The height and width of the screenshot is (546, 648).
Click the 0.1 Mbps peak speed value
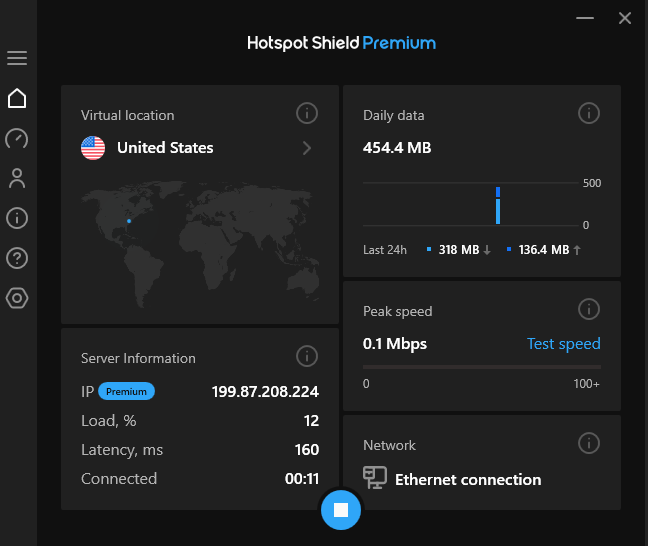pos(395,344)
